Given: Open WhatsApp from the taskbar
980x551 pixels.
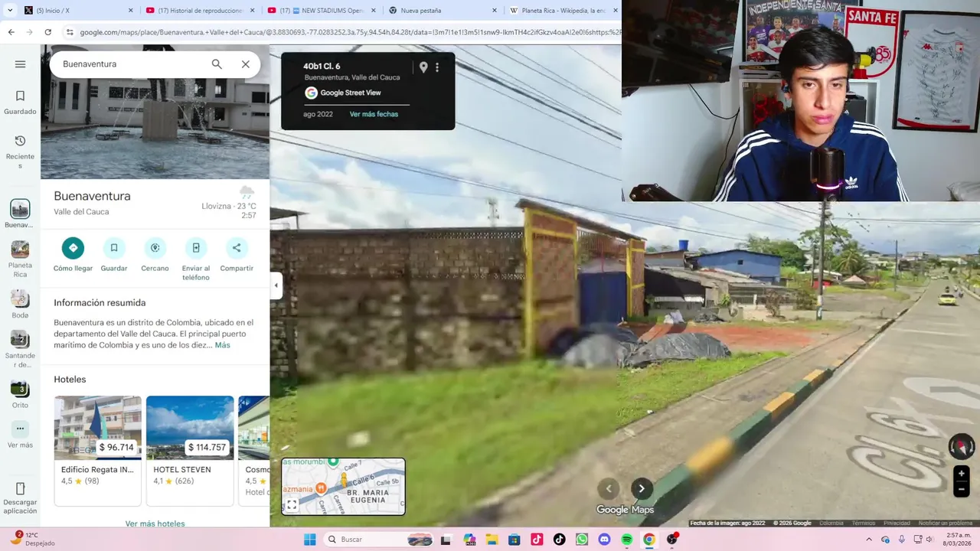Looking at the screenshot, I should pyautogui.click(x=582, y=540).
